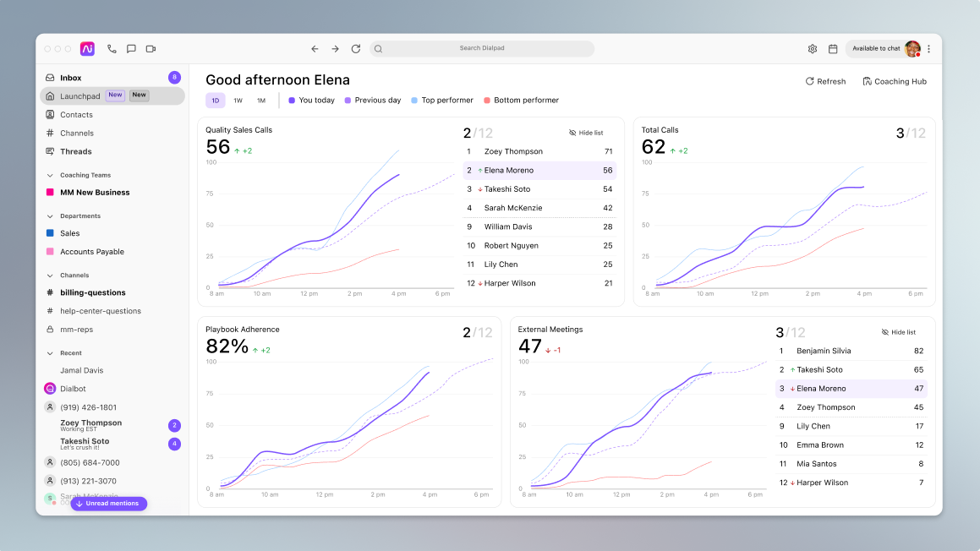Click the Channels hash icon in sidebar
The height and width of the screenshot is (551, 980).
click(50, 133)
